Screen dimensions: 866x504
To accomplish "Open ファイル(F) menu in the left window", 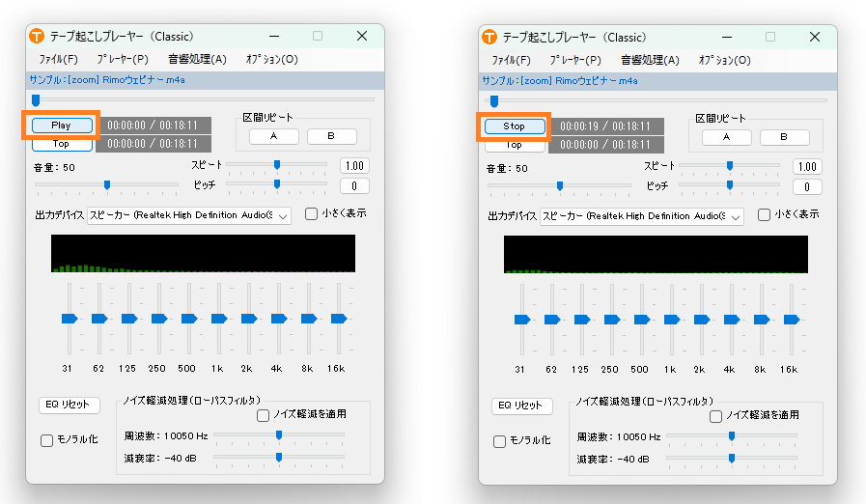I will point(54,60).
